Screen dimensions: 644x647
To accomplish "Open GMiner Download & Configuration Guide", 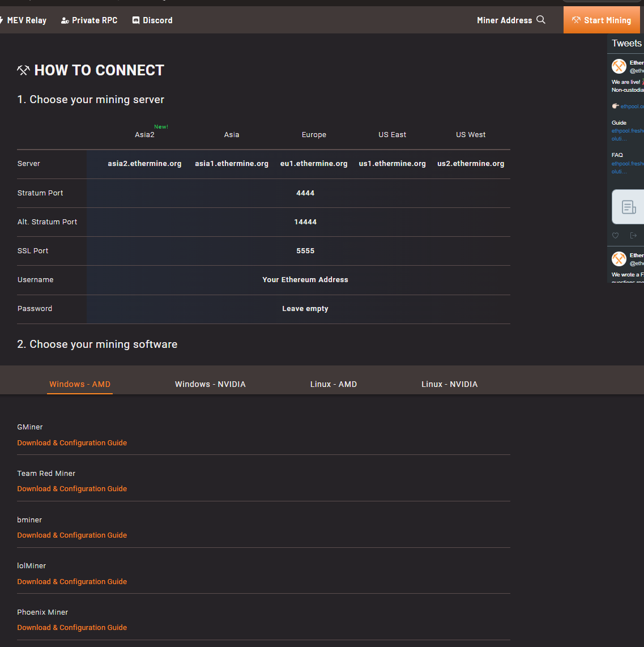I will [72, 442].
